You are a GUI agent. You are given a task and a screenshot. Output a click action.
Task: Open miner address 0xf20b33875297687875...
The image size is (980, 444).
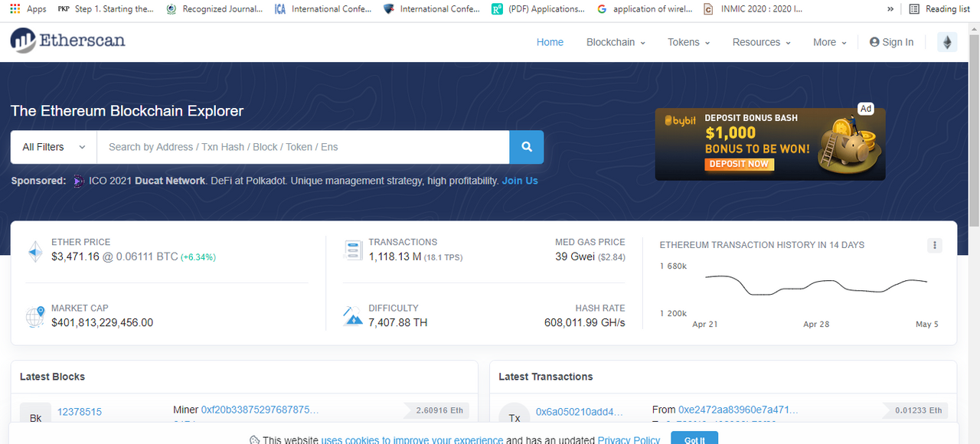(x=260, y=410)
